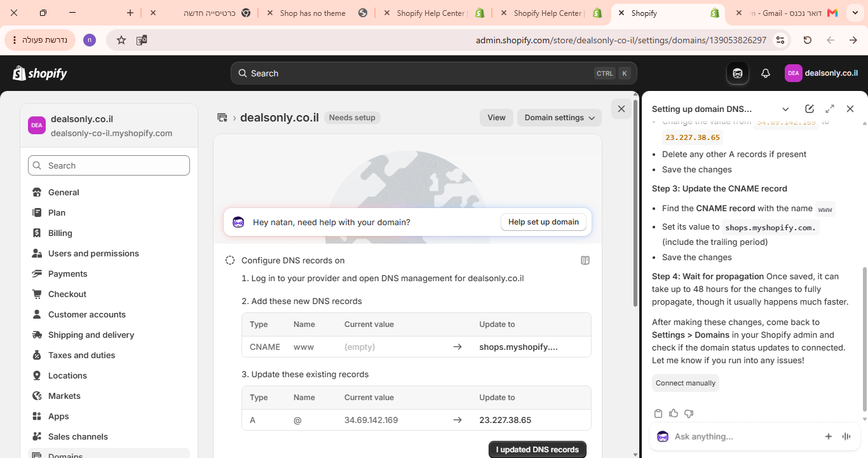The width and height of the screenshot is (868, 458).
Task: Open the Chrome tab search dropdown
Action: [855, 13]
